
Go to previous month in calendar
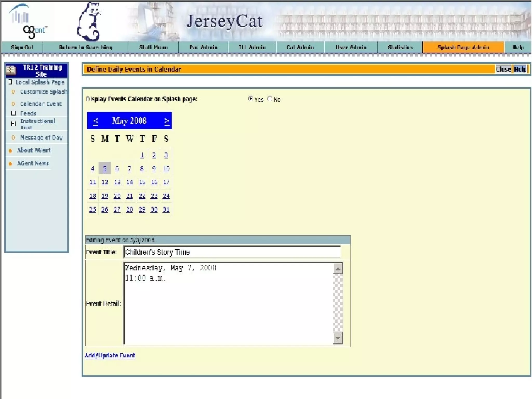95,121
